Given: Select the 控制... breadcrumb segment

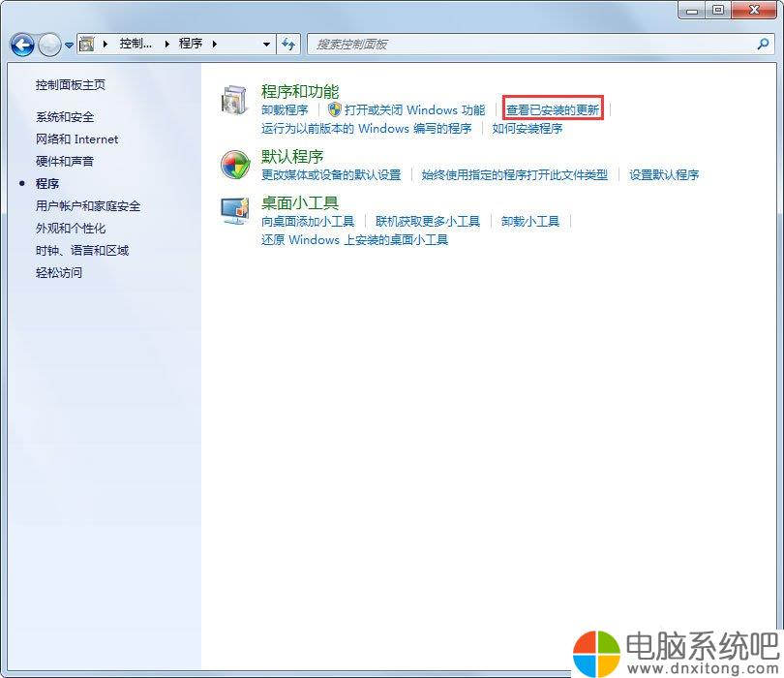Looking at the screenshot, I should point(136,44).
